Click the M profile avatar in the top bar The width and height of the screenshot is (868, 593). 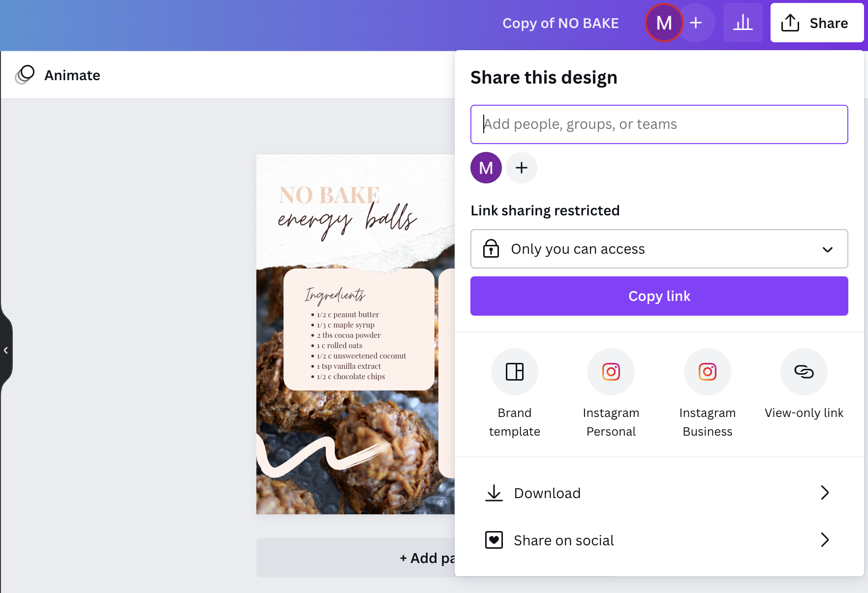664,23
